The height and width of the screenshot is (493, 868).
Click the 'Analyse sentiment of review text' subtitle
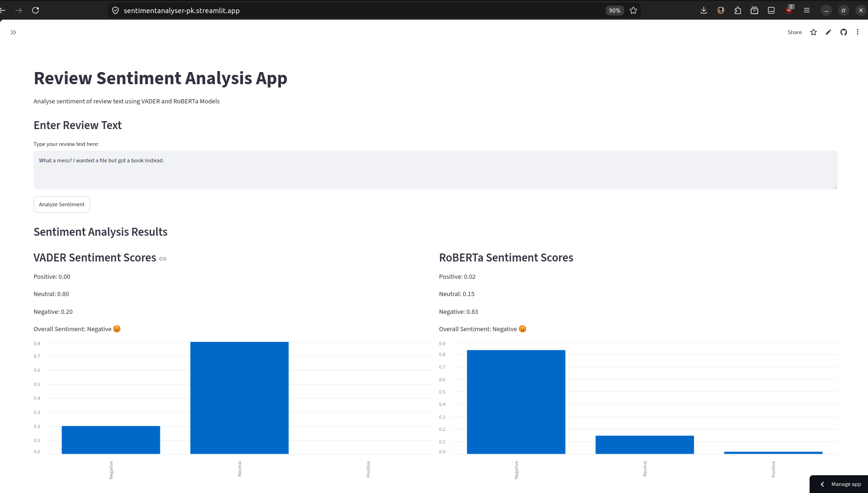[x=127, y=101]
